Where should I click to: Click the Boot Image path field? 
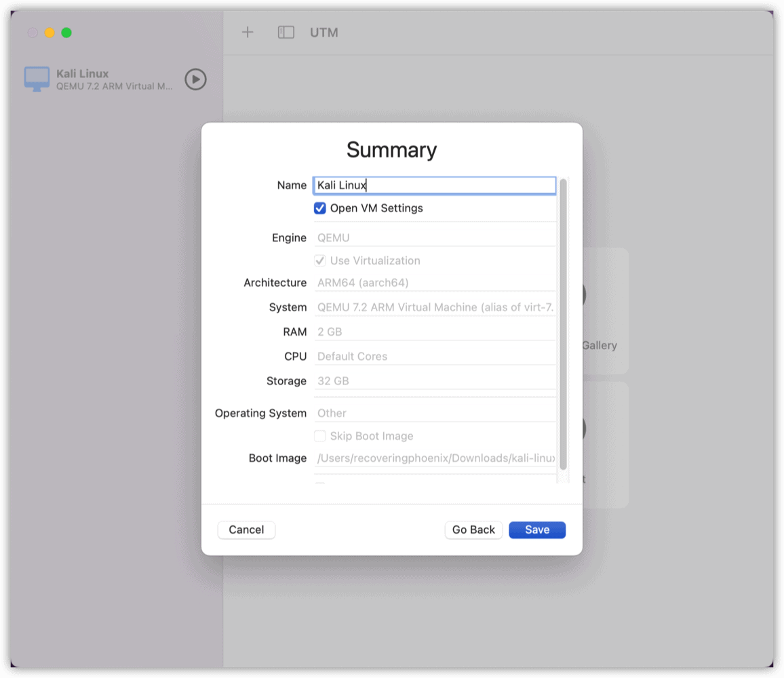(434, 458)
